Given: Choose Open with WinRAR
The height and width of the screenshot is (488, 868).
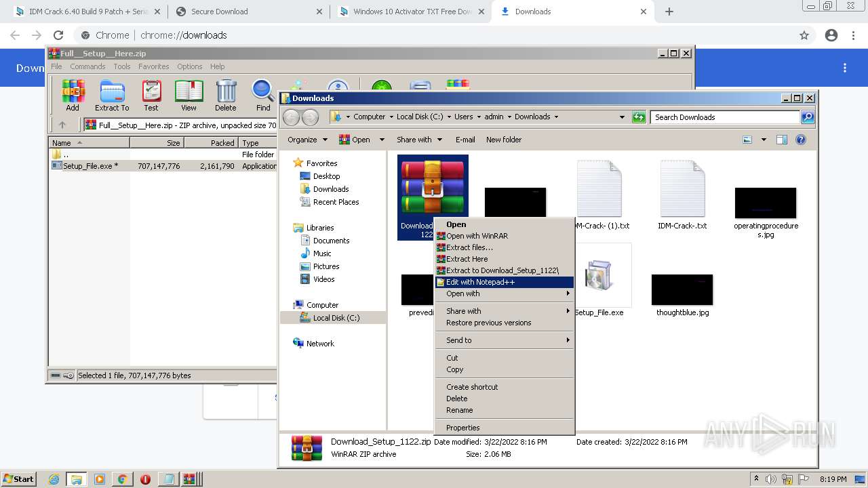Looking at the screenshot, I should point(505,236).
